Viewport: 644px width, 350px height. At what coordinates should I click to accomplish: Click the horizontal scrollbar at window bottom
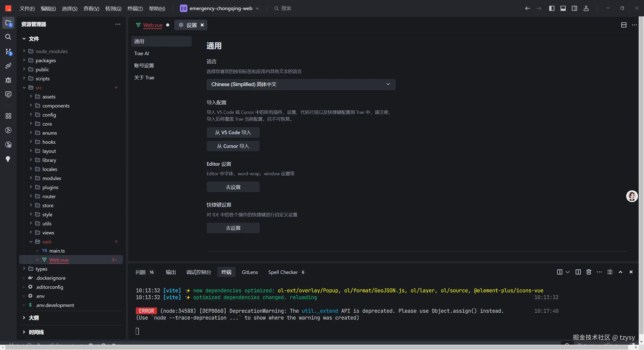[x=317, y=347]
